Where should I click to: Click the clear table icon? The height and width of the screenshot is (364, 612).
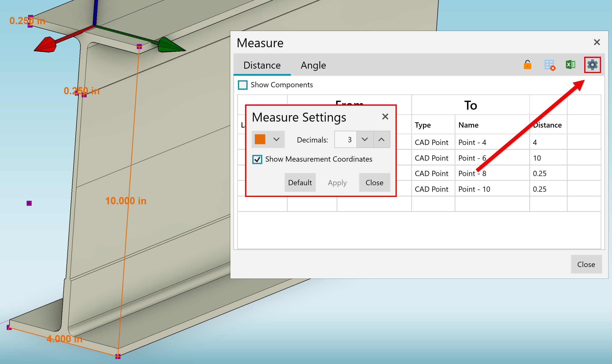550,65
